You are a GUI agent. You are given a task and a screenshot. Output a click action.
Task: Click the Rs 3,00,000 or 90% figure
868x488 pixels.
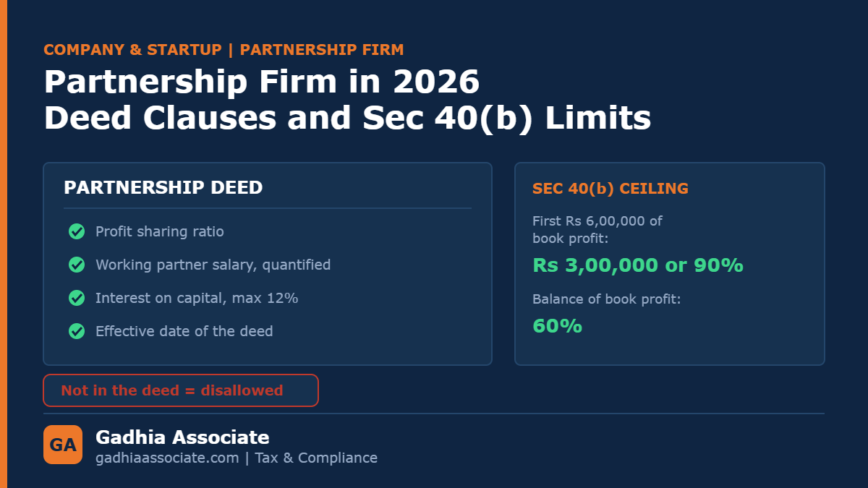[638, 265]
